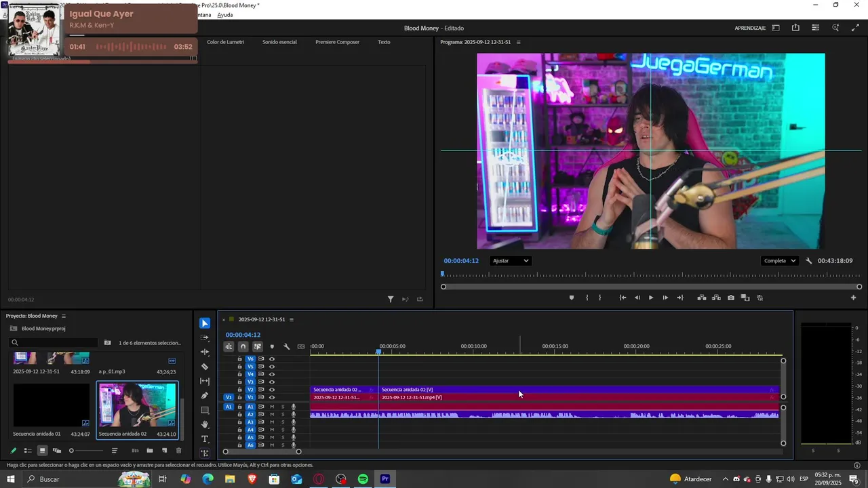Select the Selection tool arrow
This screenshot has width=868, height=488.
[x=205, y=323]
